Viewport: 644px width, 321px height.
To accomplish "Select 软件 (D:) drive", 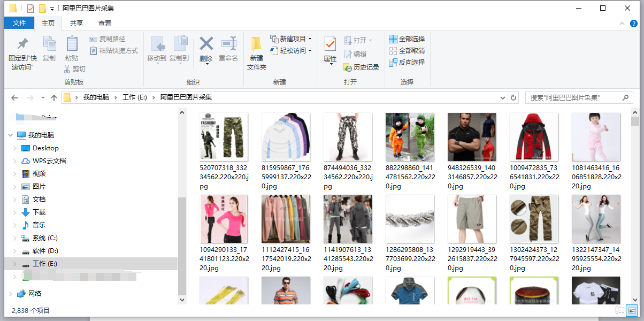I will point(45,251).
